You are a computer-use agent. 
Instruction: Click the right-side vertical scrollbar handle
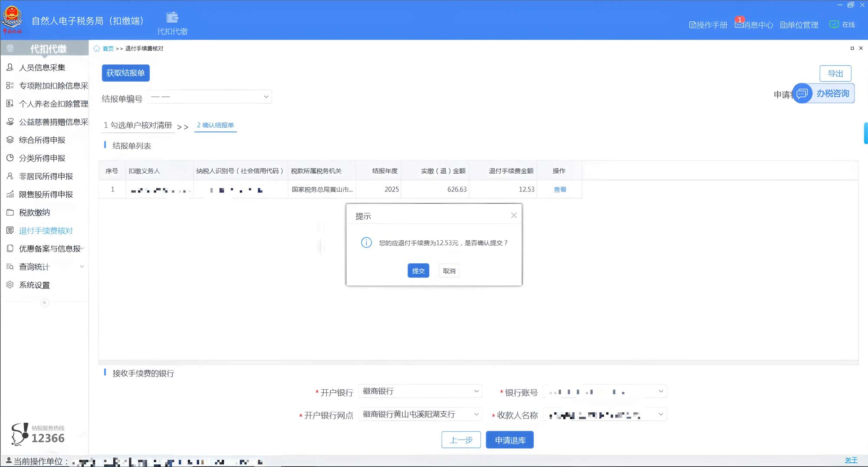pos(865,133)
